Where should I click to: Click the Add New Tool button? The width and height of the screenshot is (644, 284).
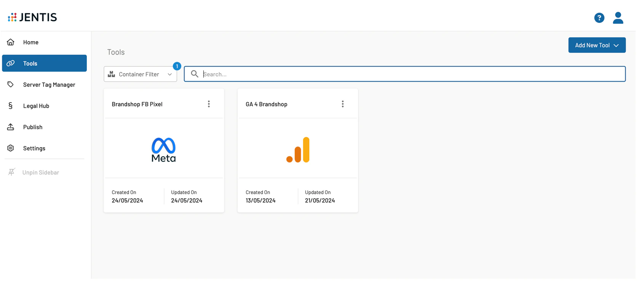597,45
